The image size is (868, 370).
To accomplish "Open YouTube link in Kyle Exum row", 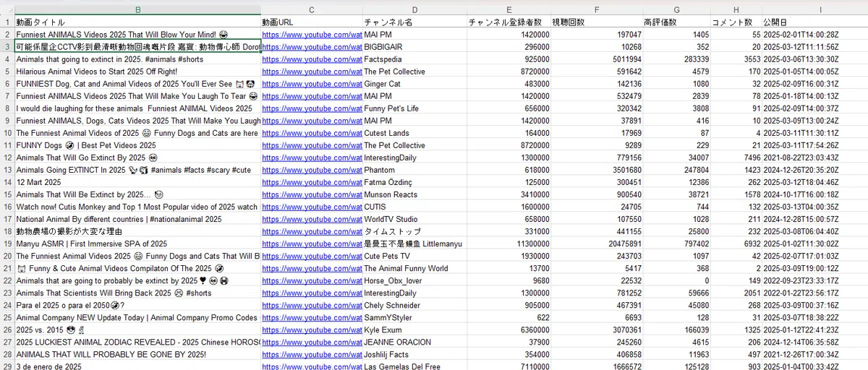I will (312, 330).
